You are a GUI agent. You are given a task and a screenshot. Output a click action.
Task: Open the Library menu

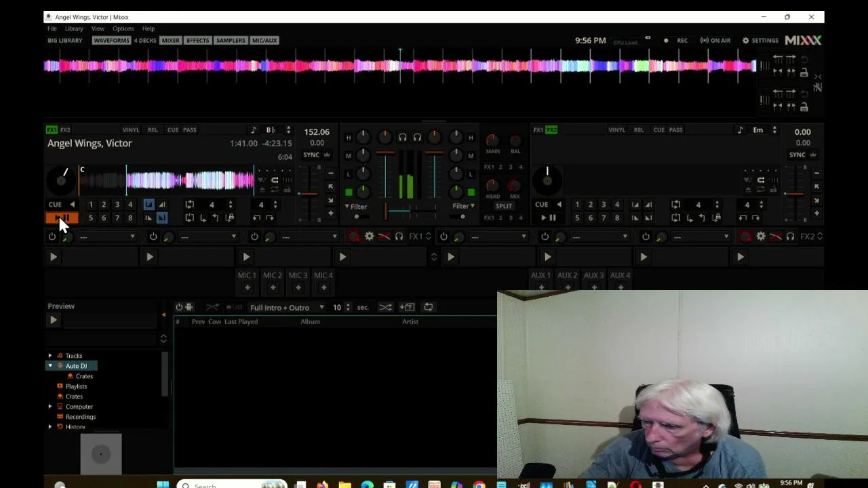coord(74,28)
